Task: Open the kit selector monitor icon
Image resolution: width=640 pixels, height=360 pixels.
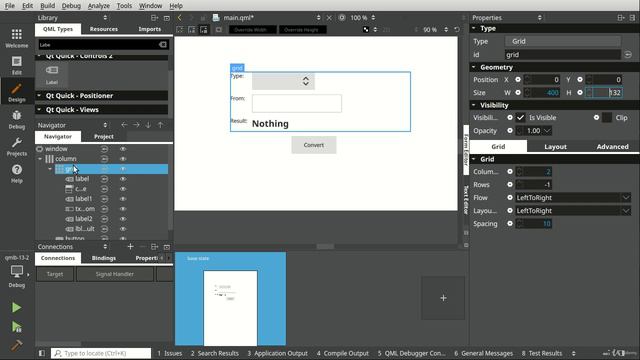Action: (x=17, y=272)
